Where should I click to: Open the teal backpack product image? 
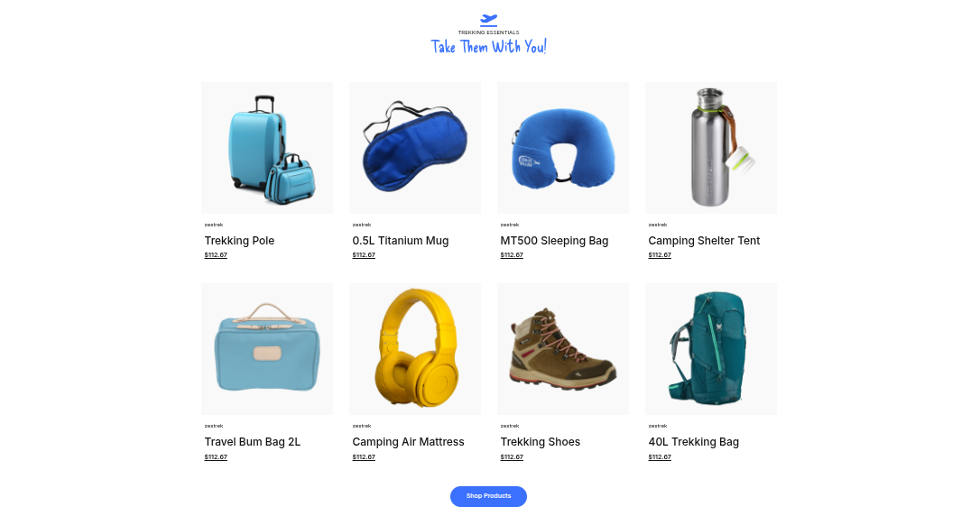pos(710,349)
